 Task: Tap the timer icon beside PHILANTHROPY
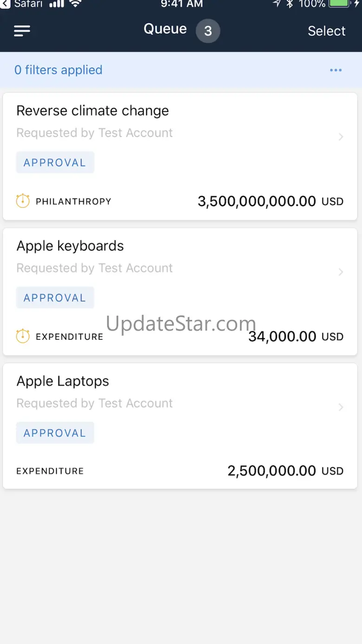pos(23,201)
